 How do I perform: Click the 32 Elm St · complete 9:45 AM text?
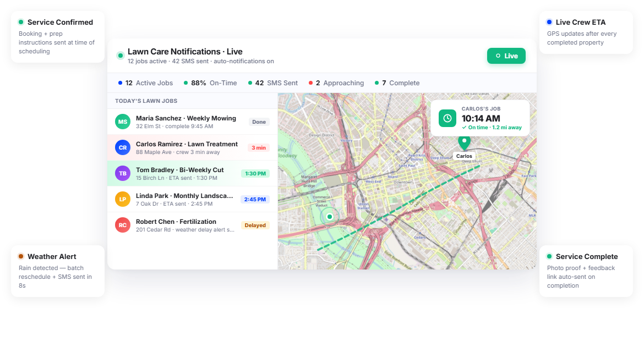pos(174,127)
